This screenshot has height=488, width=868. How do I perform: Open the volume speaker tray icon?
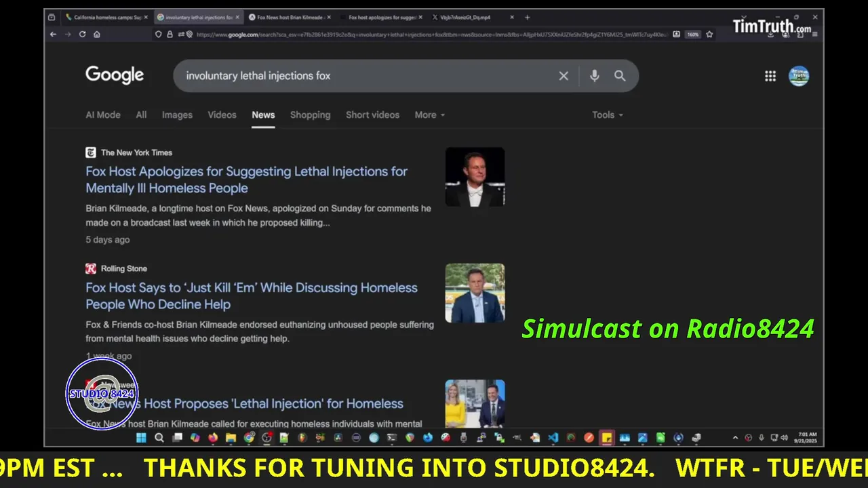tap(785, 438)
